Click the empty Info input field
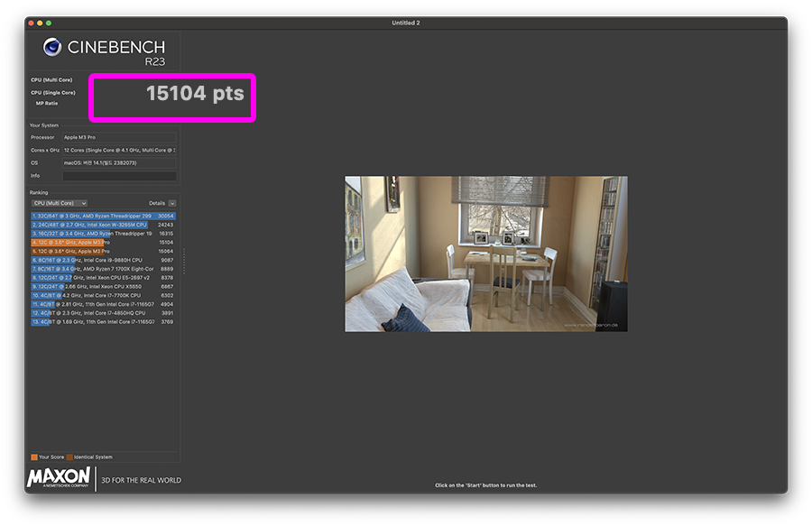Screen dimensions: 812x526 pos(119,176)
